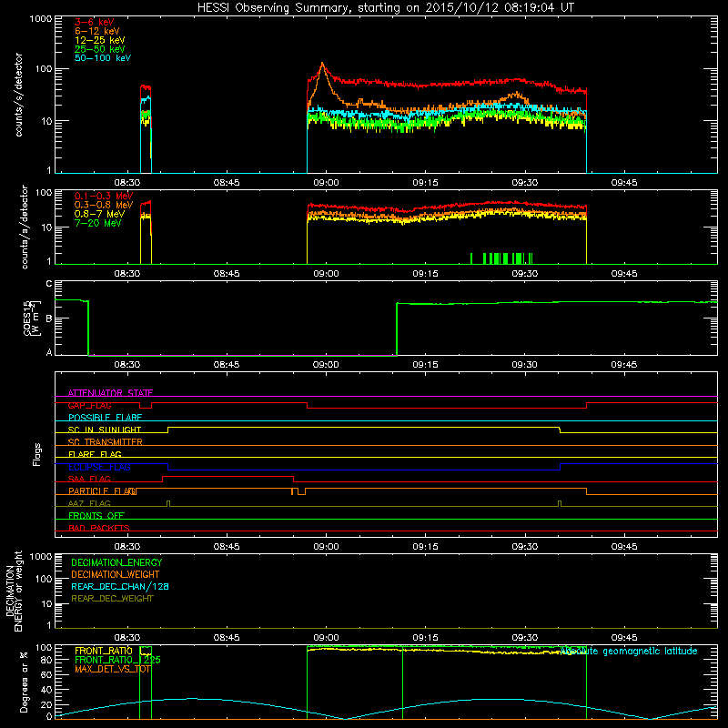This screenshot has width=728, height=728.
Task: Click the REAR_DEC_WEIGHT legend label
Action: click(112, 599)
